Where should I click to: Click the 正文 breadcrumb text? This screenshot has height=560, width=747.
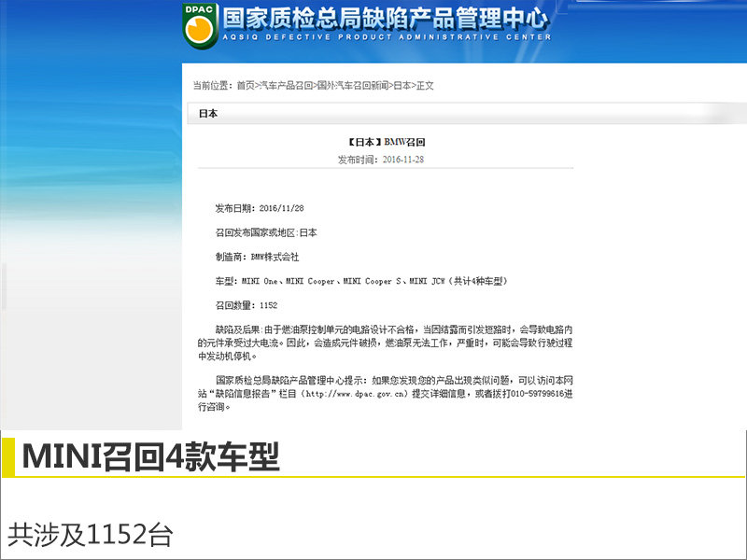[x=425, y=86]
